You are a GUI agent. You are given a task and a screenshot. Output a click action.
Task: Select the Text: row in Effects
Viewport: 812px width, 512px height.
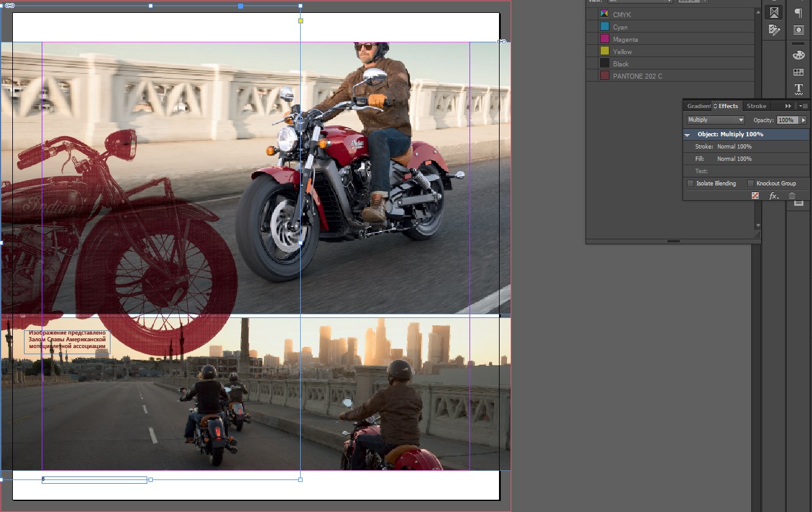[746, 171]
